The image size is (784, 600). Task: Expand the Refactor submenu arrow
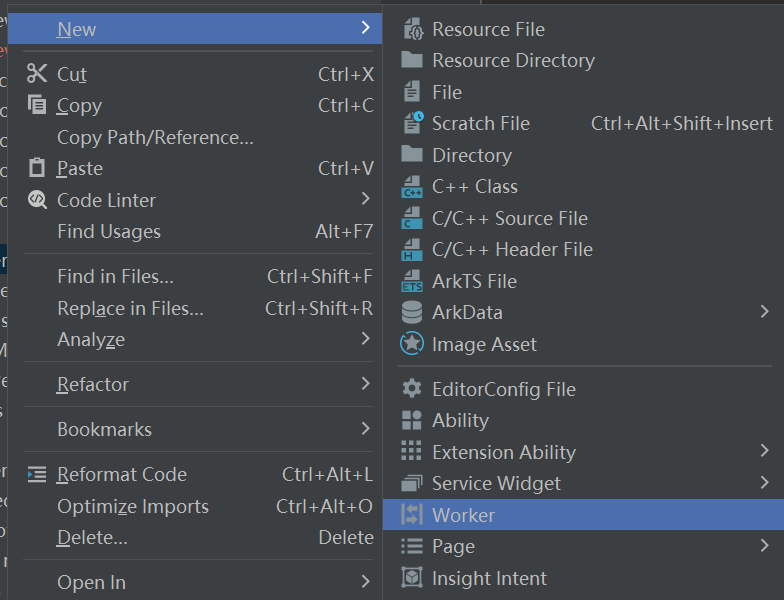pyautogui.click(x=366, y=383)
